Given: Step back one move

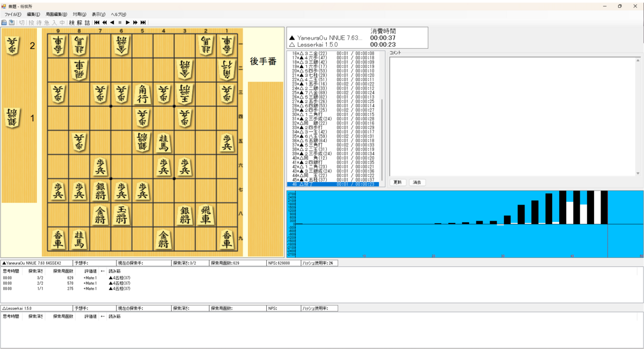Looking at the screenshot, I should click(x=112, y=21).
